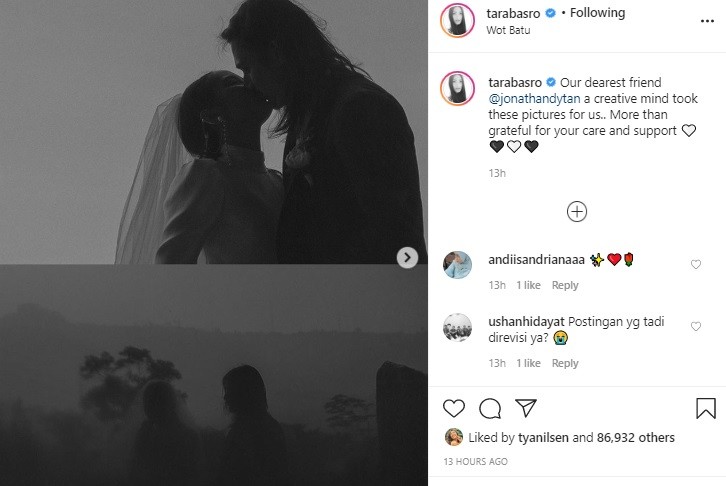
Task: Open the comment bubble icon
Action: click(490, 409)
